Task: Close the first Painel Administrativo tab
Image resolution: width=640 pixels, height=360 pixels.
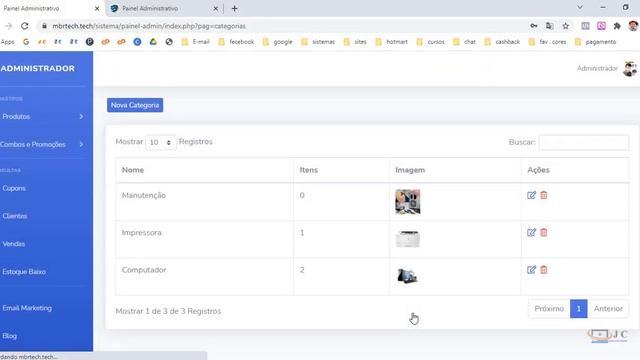Action: point(97,8)
